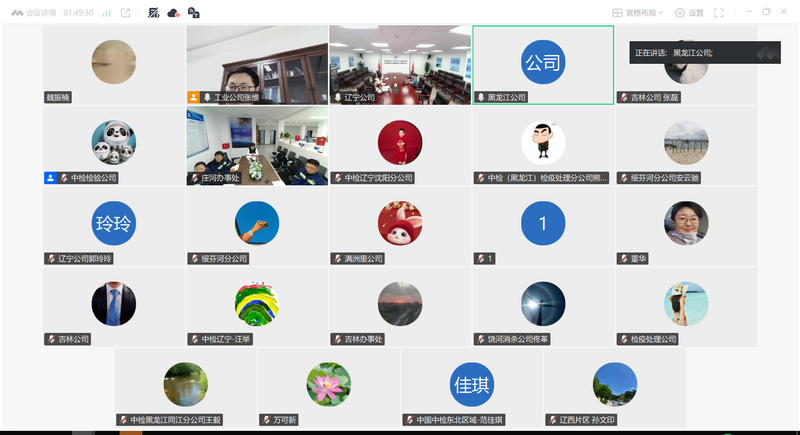Click muted mic icon on 满洲里公司
Screen dimensions: 800x435
tap(338, 259)
